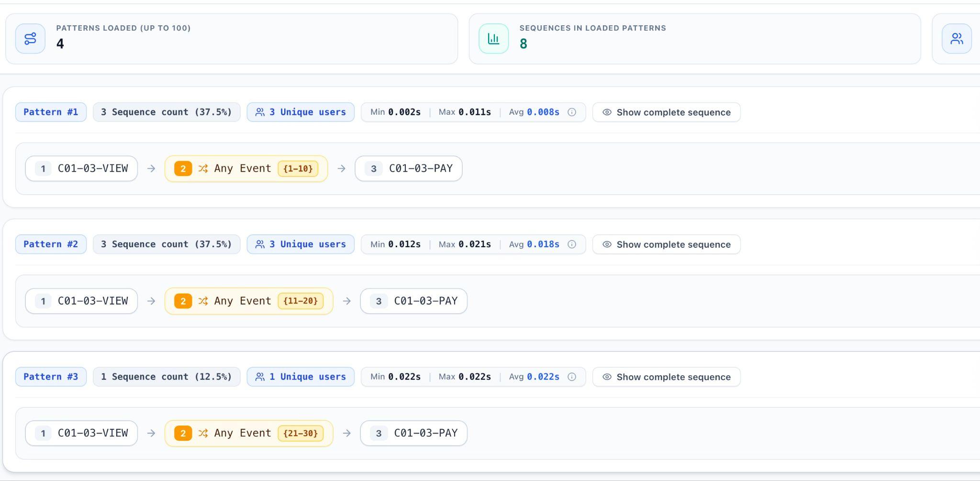Click the Patterns Loaded flow icon
The image size is (980, 481).
point(30,39)
